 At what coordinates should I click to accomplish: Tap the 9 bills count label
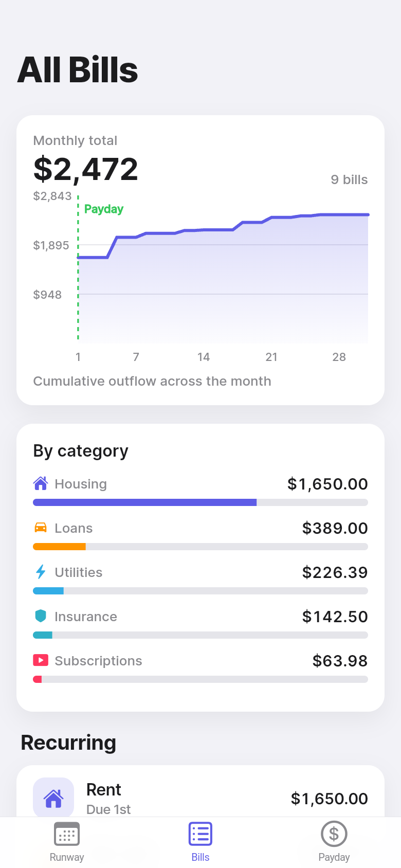coord(349,179)
